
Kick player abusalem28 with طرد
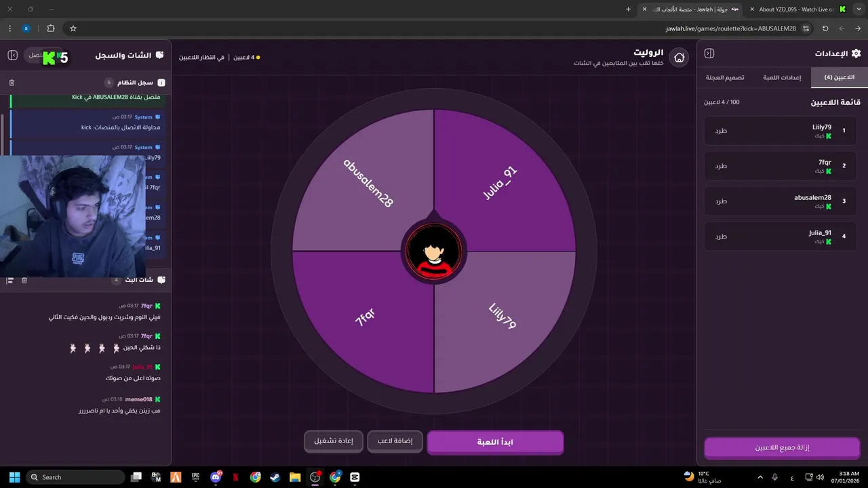pos(721,201)
